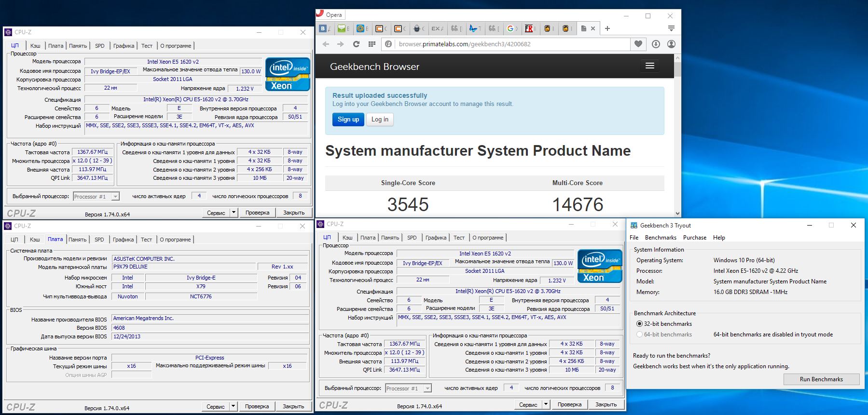Switch to ЦП tab in mainboard CPU-Z window

tap(14, 240)
